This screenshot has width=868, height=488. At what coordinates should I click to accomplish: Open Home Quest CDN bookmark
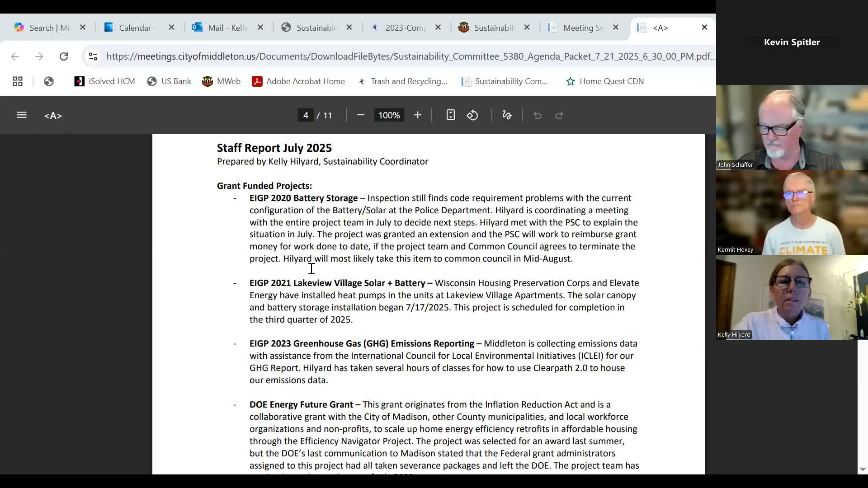point(605,81)
